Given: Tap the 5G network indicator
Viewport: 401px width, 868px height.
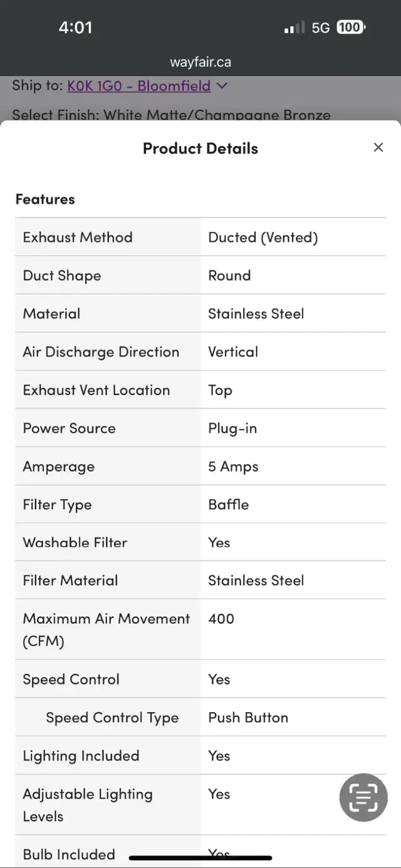Looking at the screenshot, I should [x=320, y=28].
